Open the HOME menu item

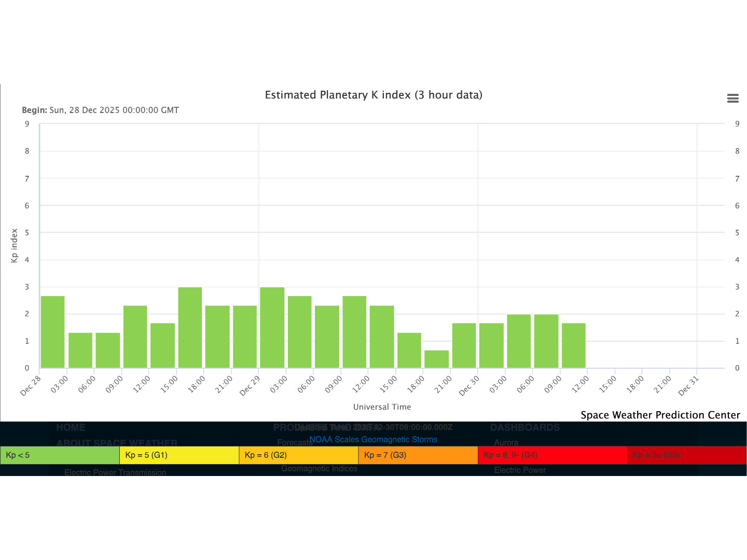click(x=71, y=428)
